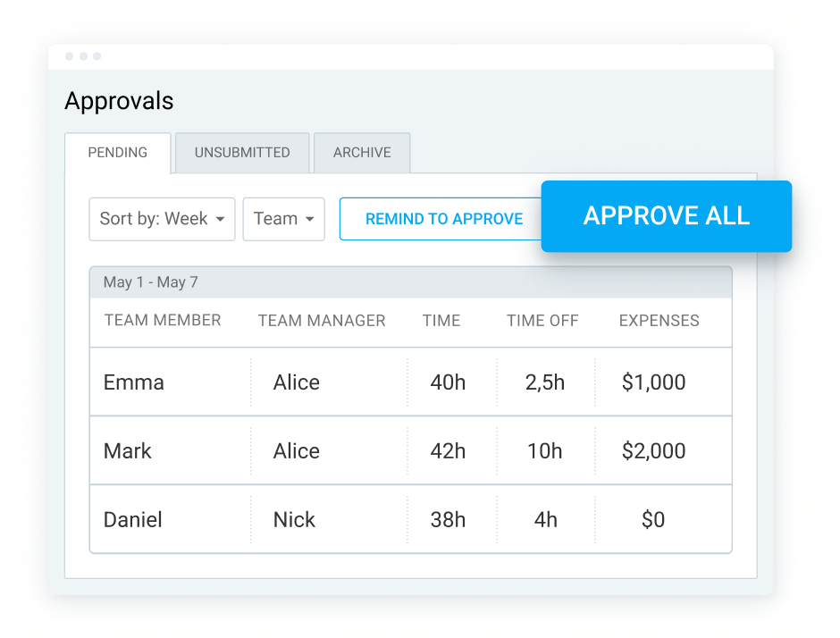Click Mark's 42h time entry

pos(450,450)
